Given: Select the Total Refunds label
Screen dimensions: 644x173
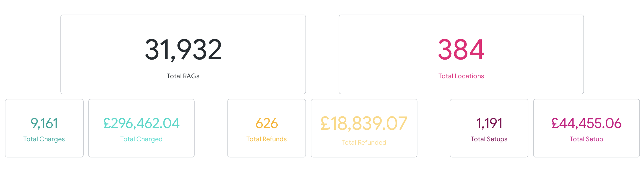Looking at the screenshot, I should pyautogui.click(x=266, y=139).
